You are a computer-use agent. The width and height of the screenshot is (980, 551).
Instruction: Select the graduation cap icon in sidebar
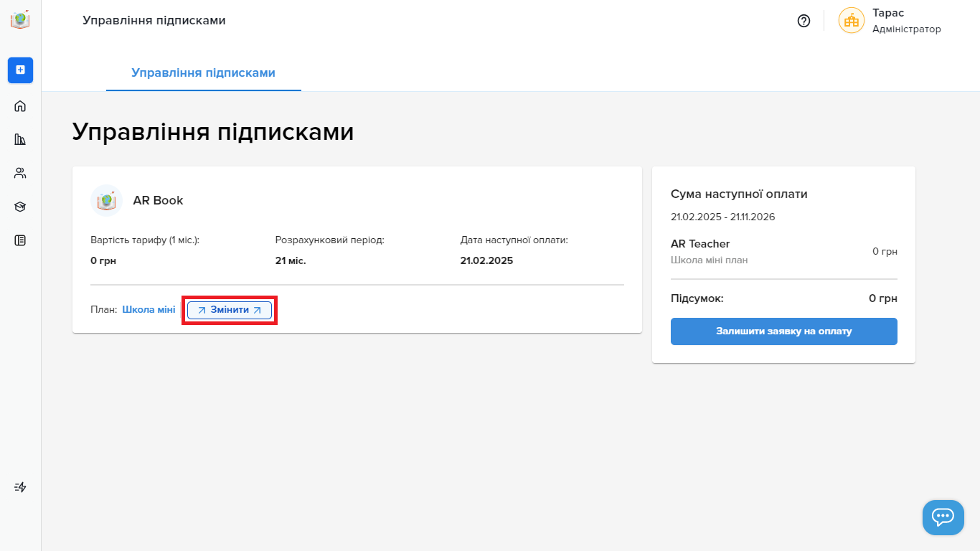pos(20,207)
